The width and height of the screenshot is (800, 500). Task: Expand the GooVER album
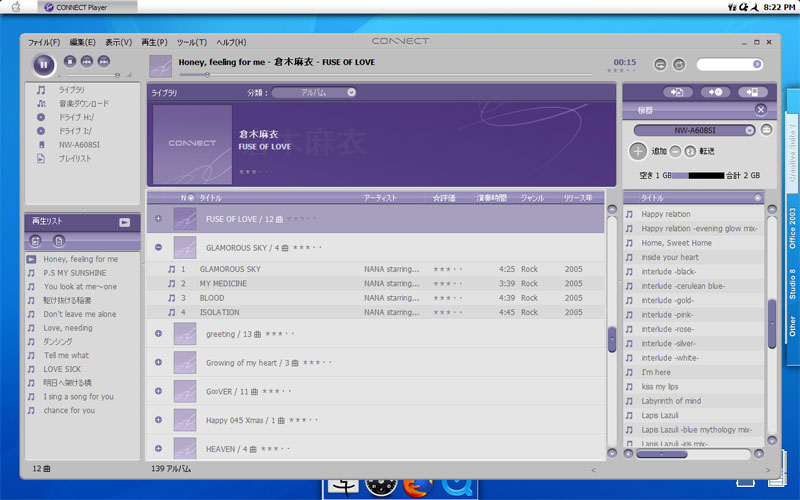(x=158, y=391)
